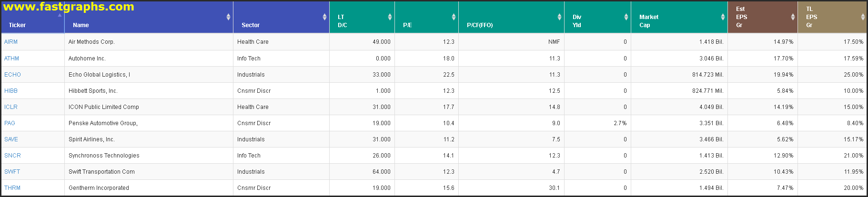This screenshot has width=868, height=197.
Task: Open the PAG ticker link
Action: [10, 123]
